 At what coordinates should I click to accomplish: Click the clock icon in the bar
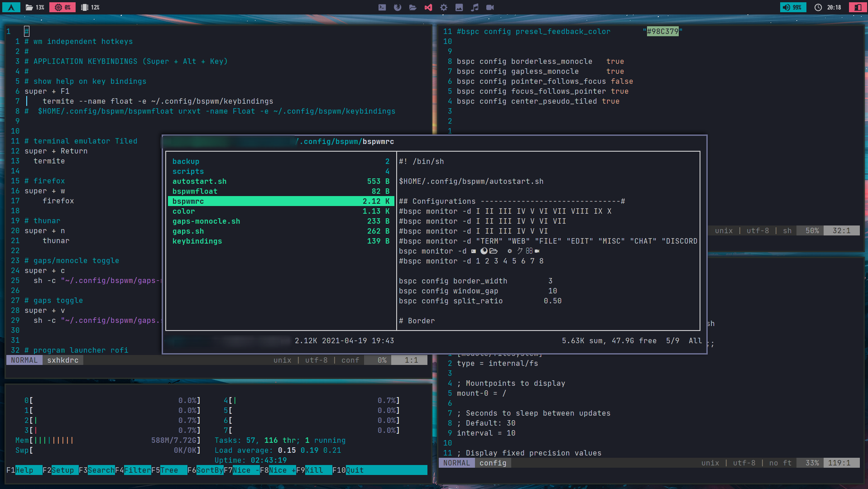(818, 7)
